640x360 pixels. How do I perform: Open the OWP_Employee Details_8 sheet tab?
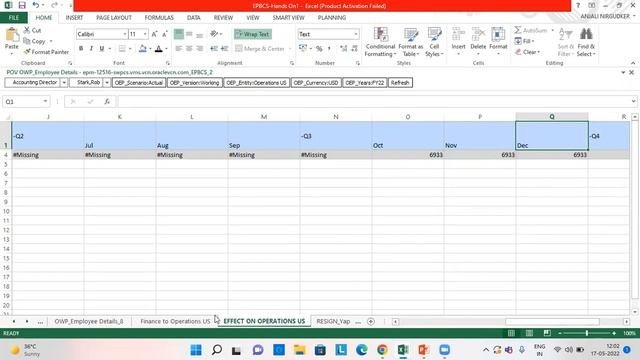tap(89, 322)
